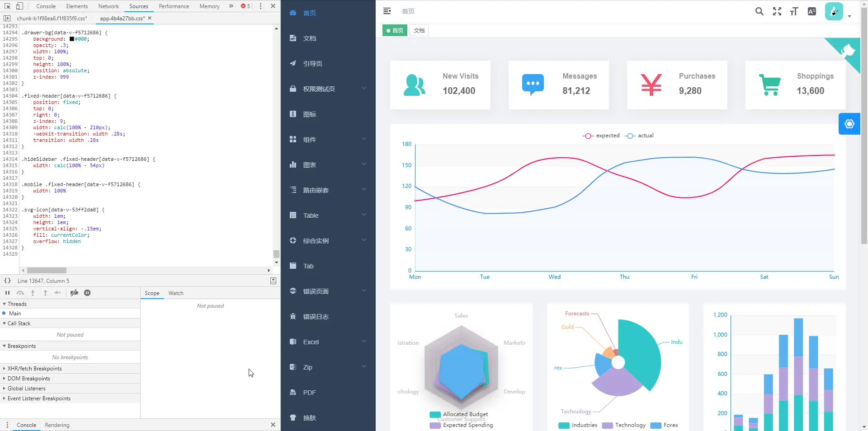
Task: Click the step out button
Action: click(45, 293)
